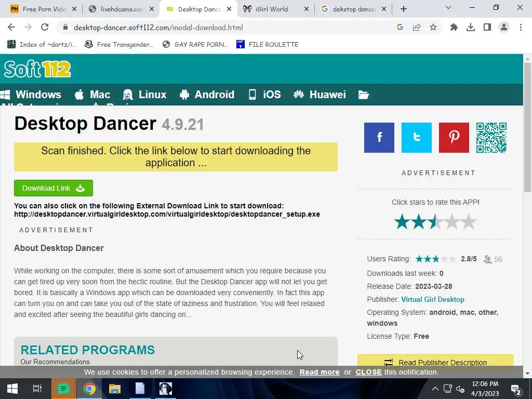Click the Google icon in the address bar
The image size is (532, 399).
tap(400, 28)
